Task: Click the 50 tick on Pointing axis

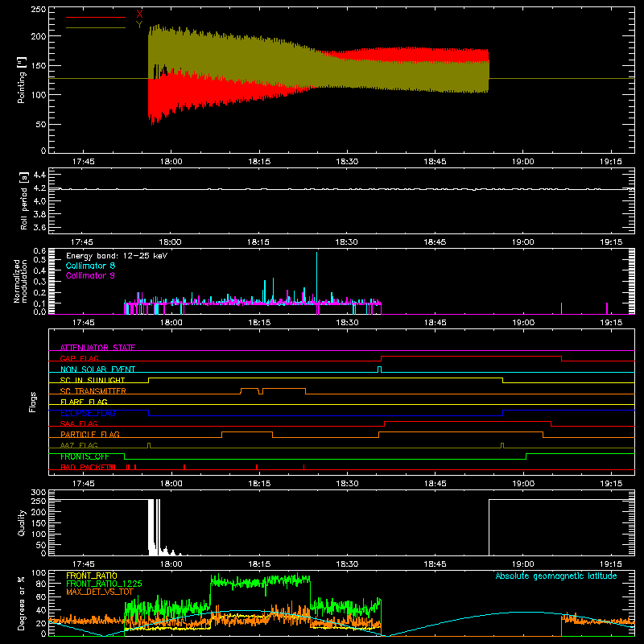Action: (41, 125)
